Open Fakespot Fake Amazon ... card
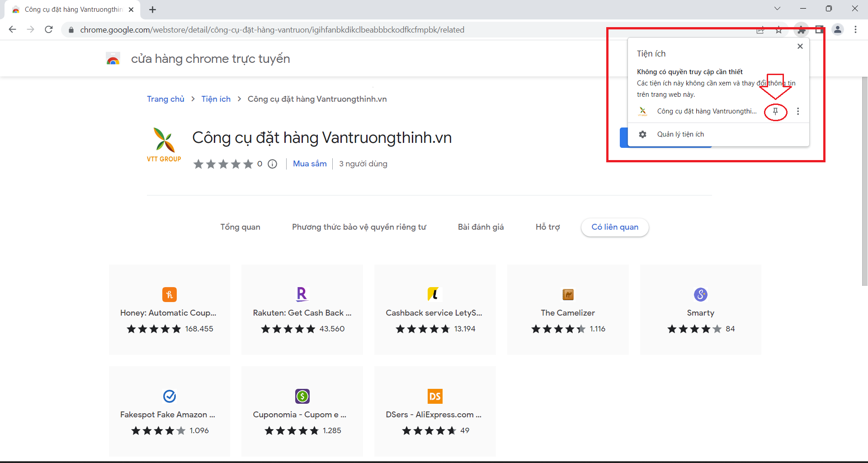 pos(170,411)
